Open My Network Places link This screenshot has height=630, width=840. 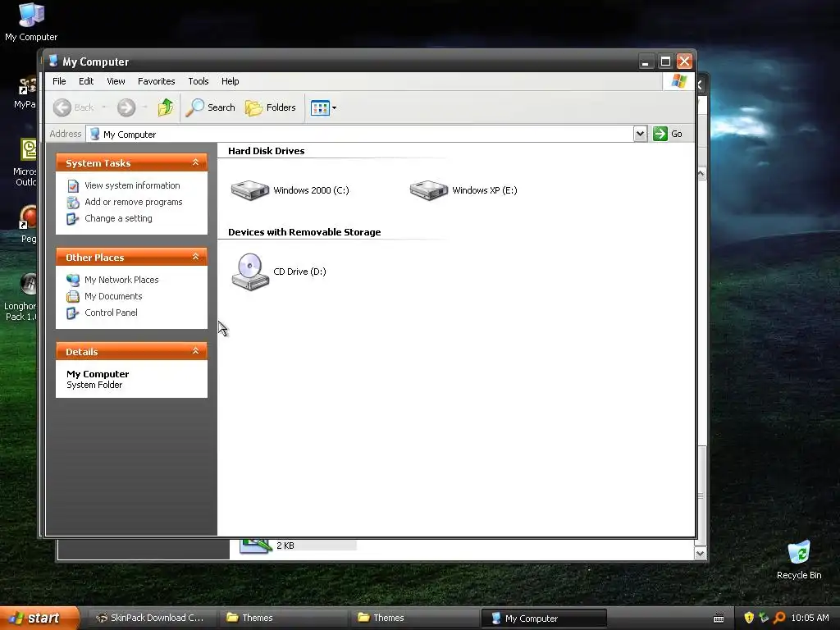(121, 280)
